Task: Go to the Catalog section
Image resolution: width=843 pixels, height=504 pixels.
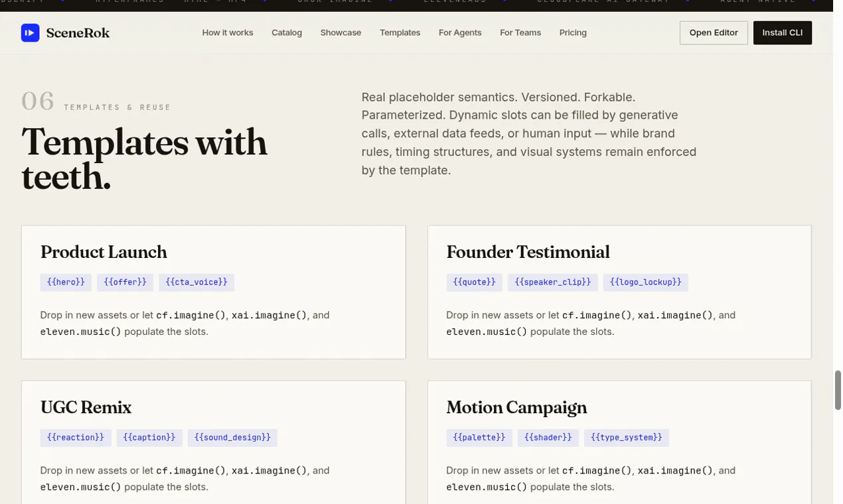Action: tap(287, 32)
